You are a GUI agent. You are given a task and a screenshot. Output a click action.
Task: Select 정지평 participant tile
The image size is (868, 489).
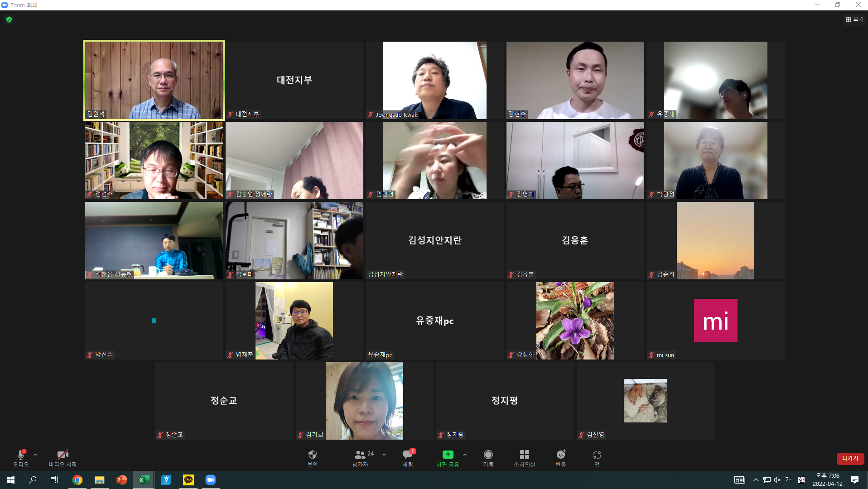point(505,401)
